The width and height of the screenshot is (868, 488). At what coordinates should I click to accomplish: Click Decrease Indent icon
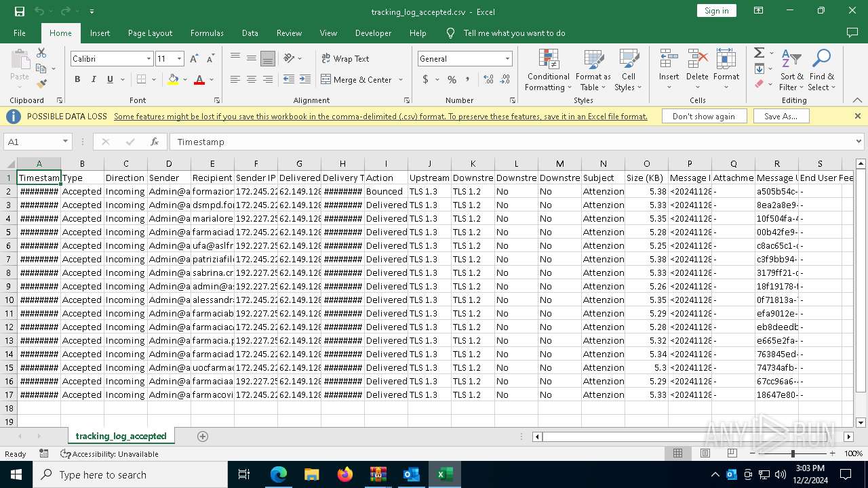(288, 79)
